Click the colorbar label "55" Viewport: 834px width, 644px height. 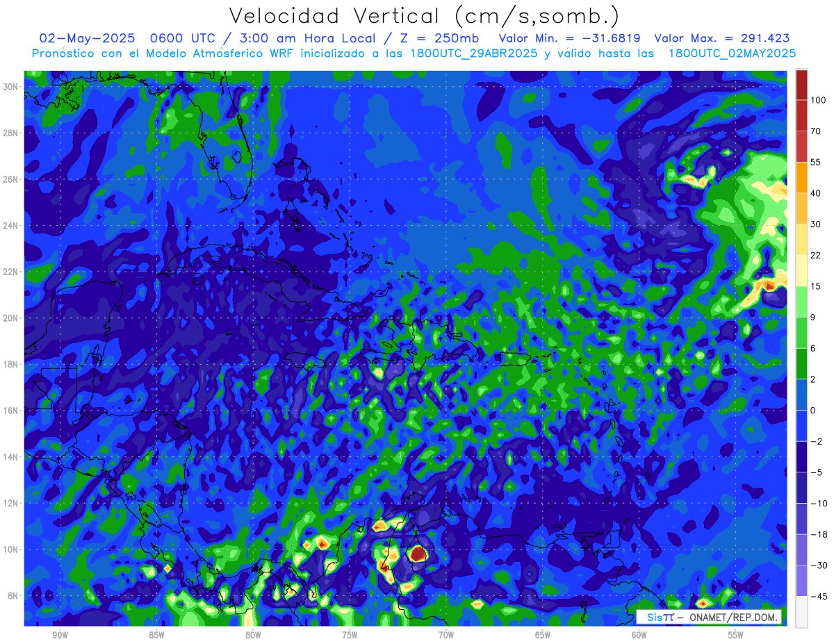816,162
